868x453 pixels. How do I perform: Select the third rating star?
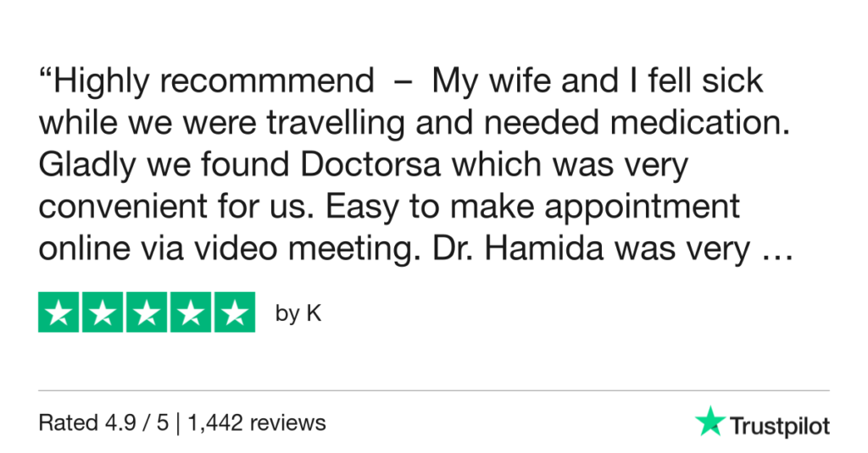click(147, 312)
